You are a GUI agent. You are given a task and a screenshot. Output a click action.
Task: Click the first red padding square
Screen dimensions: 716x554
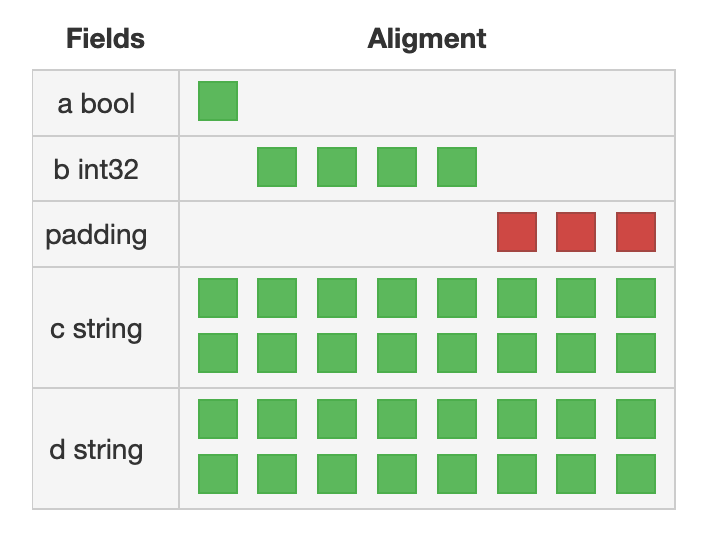pyautogui.click(x=517, y=232)
